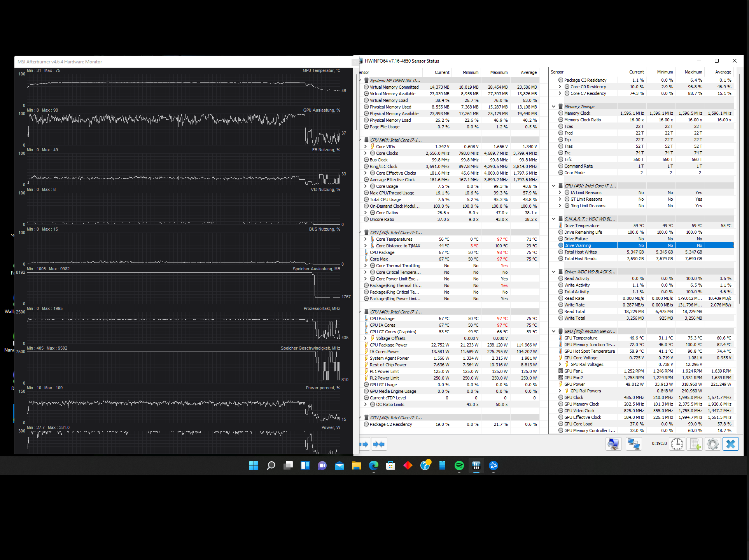This screenshot has width=749, height=560.
Task: Expand GPU Rail Voltages row
Action: point(560,364)
